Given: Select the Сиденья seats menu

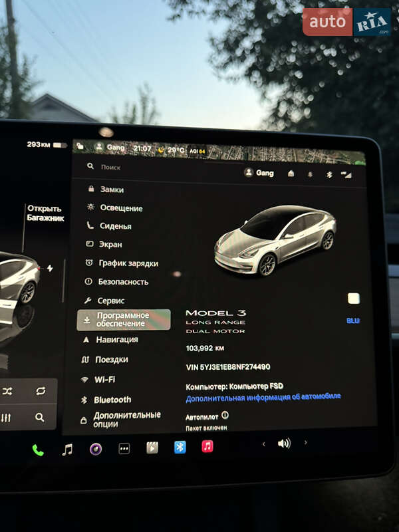Looking at the screenshot, I should tap(109, 226).
